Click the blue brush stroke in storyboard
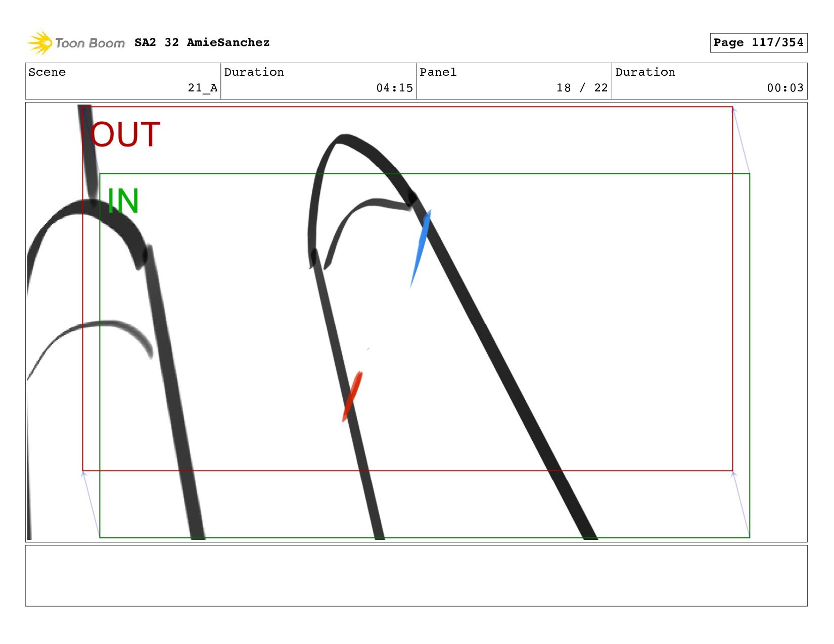Viewport: 834px width, 644px height. 421,249
